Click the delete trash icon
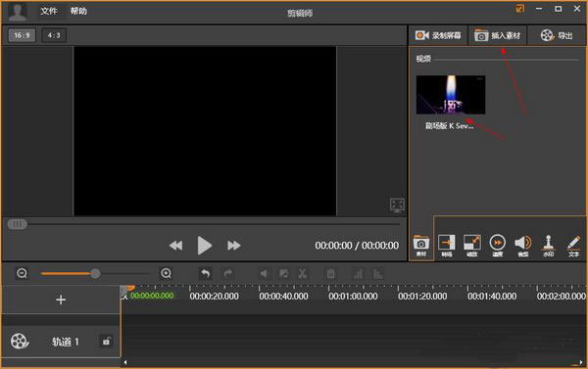 click(x=331, y=274)
